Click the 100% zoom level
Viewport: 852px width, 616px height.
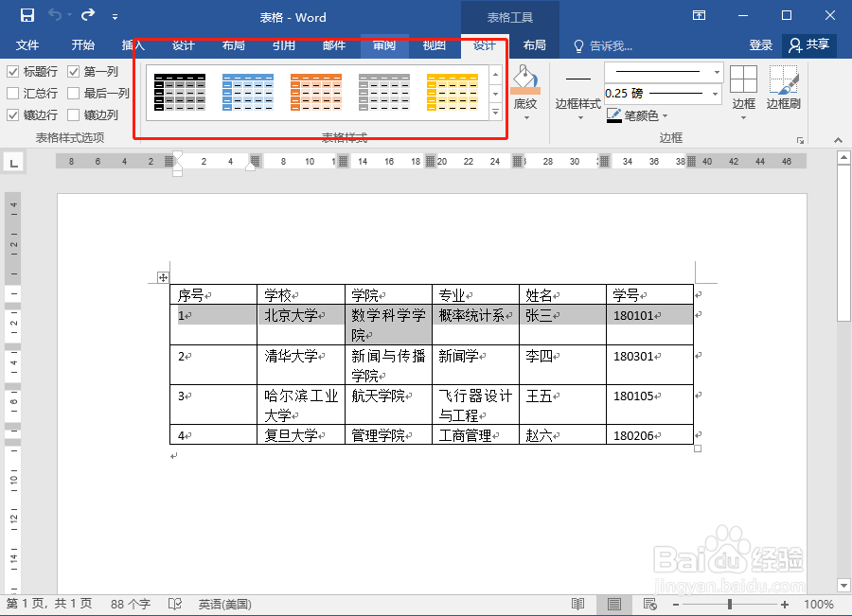point(818,604)
